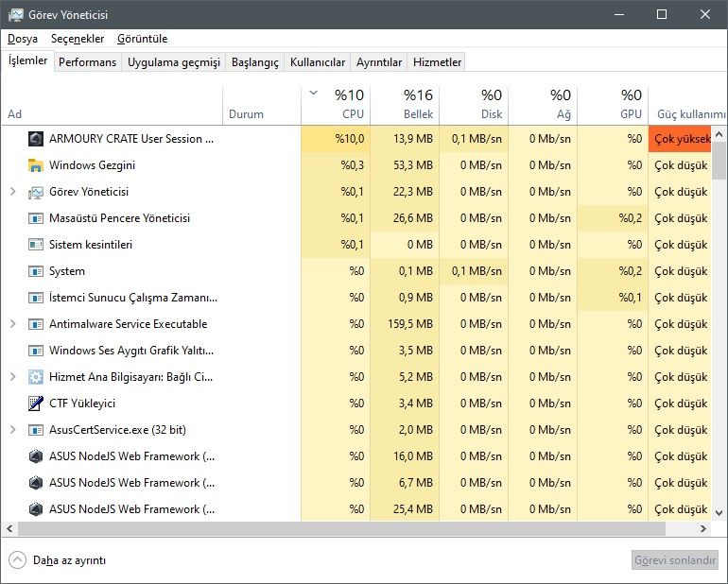Expand the Hizmet Ana Bilgisayarı group

13,377
